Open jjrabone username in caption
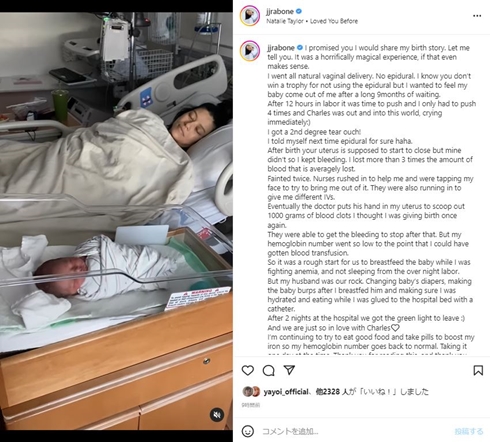This screenshot has height=442, width=490. pos(281,48)
